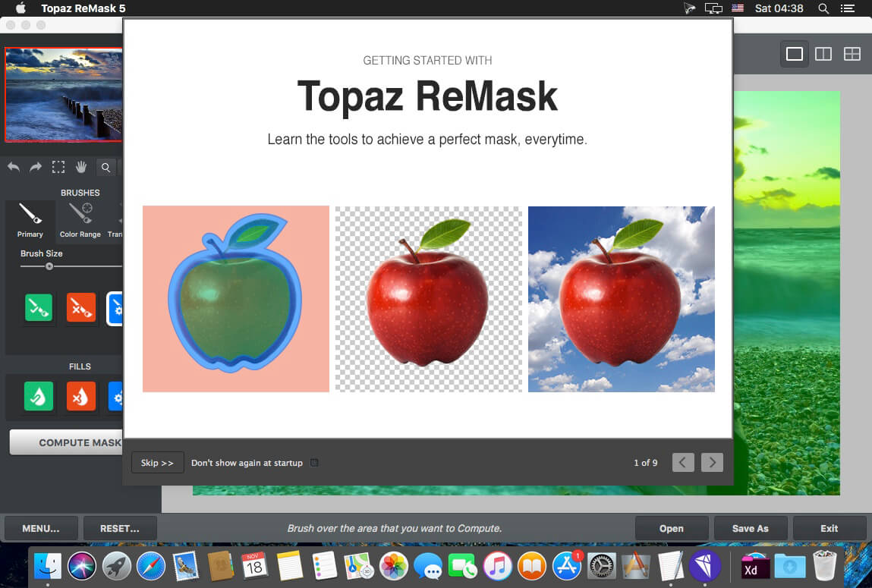872x588 pixels.
Task: Open Spotlight search in menu bar
Action: click(823, 8)
